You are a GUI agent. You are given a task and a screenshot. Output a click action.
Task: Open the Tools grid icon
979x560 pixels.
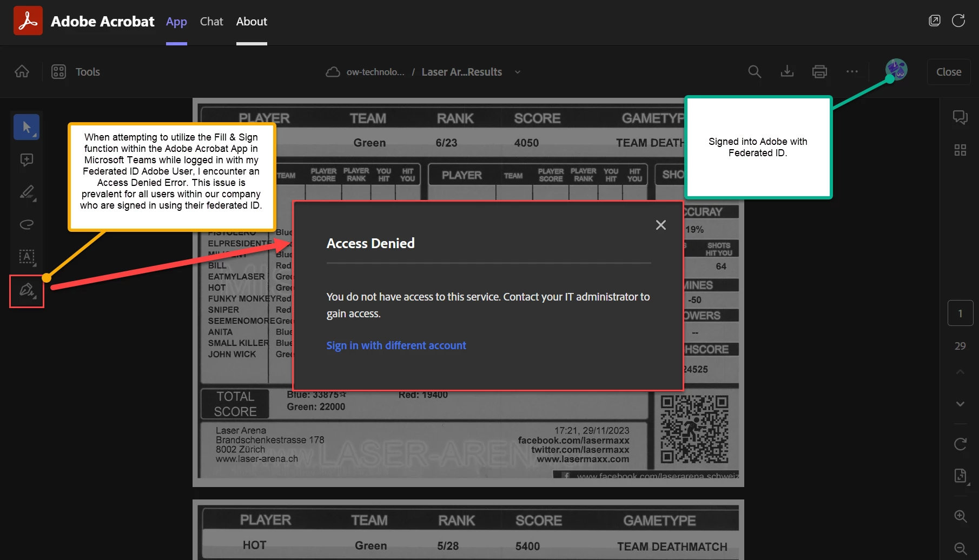coord(58,71)
